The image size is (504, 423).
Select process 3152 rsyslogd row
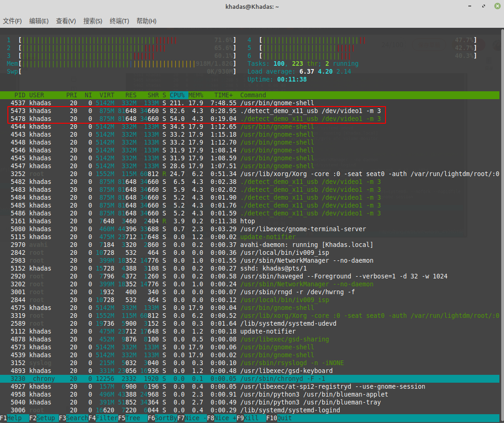[x=250, y=363]
